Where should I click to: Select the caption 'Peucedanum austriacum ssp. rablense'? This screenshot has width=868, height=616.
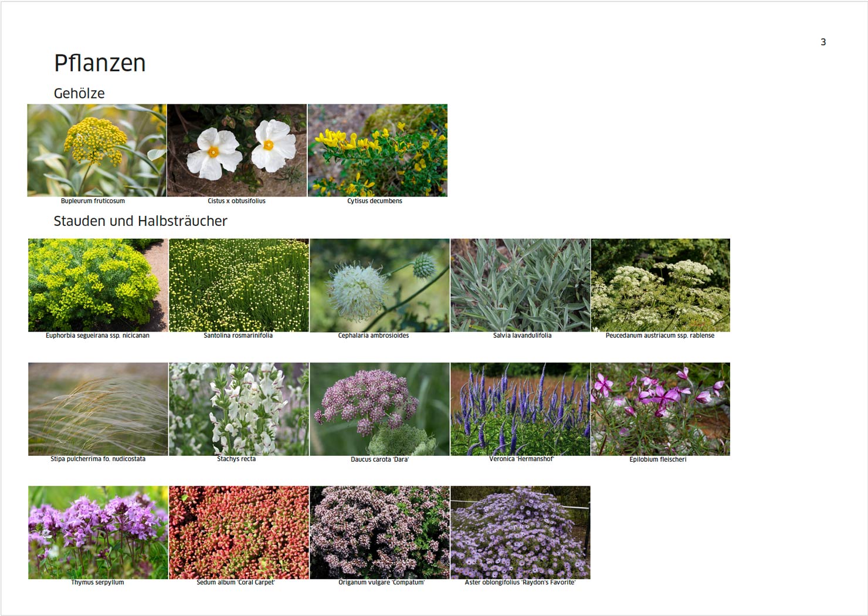(660, 336)
